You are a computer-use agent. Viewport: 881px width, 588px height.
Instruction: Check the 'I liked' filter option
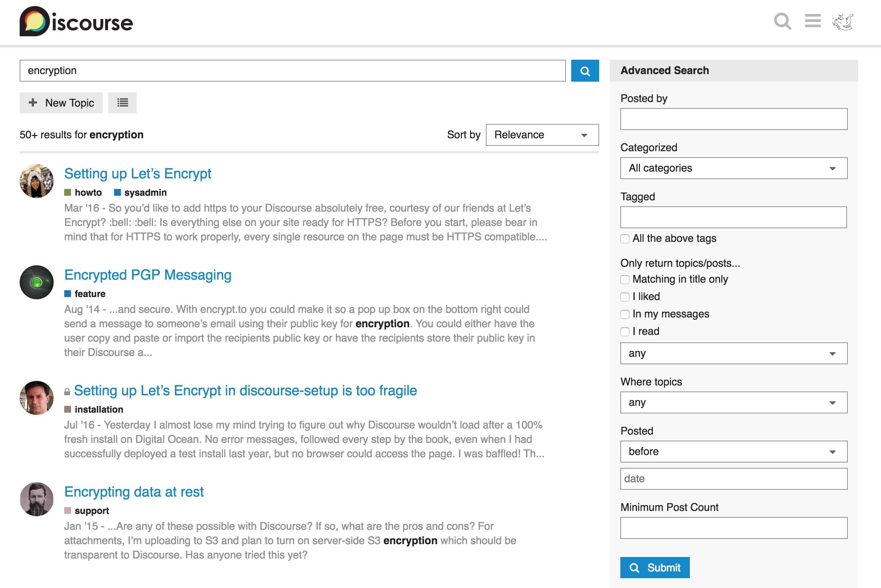click(625, 297)
